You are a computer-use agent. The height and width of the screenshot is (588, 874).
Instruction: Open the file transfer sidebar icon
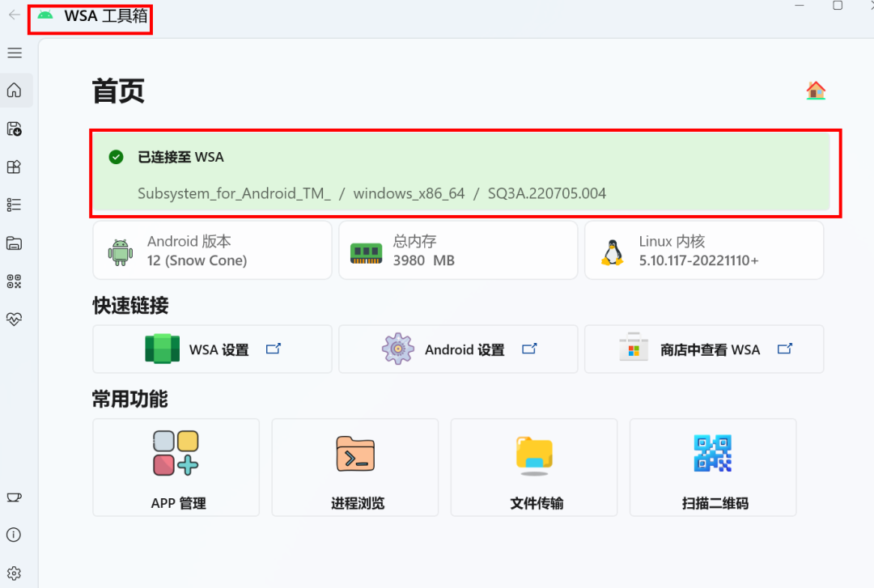[x=15, y=243]
